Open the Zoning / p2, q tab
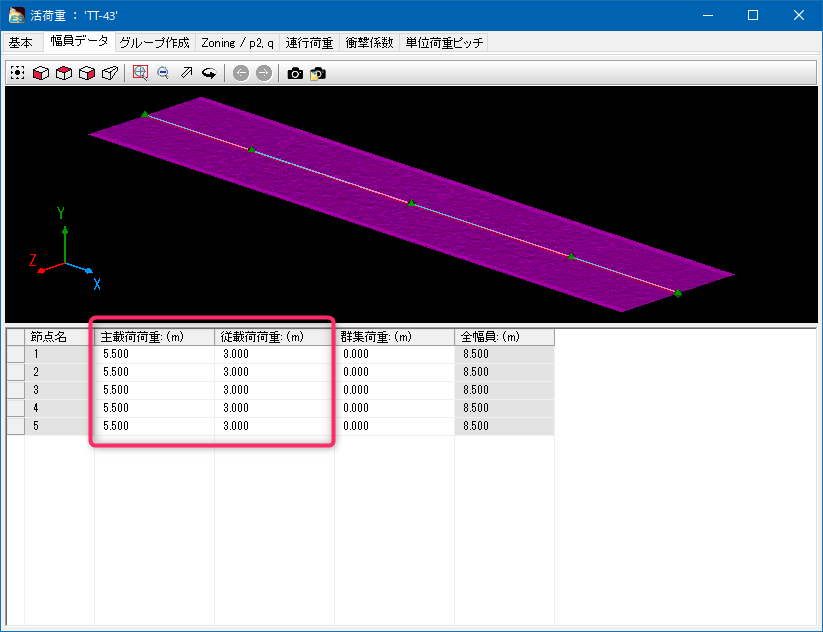Screen dimensions: 823x632 237,43
